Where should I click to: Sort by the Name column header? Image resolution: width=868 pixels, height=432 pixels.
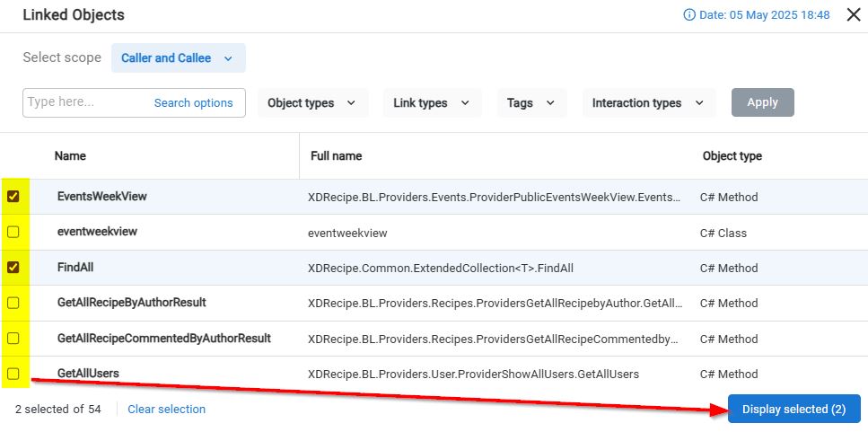coord(70,156)
